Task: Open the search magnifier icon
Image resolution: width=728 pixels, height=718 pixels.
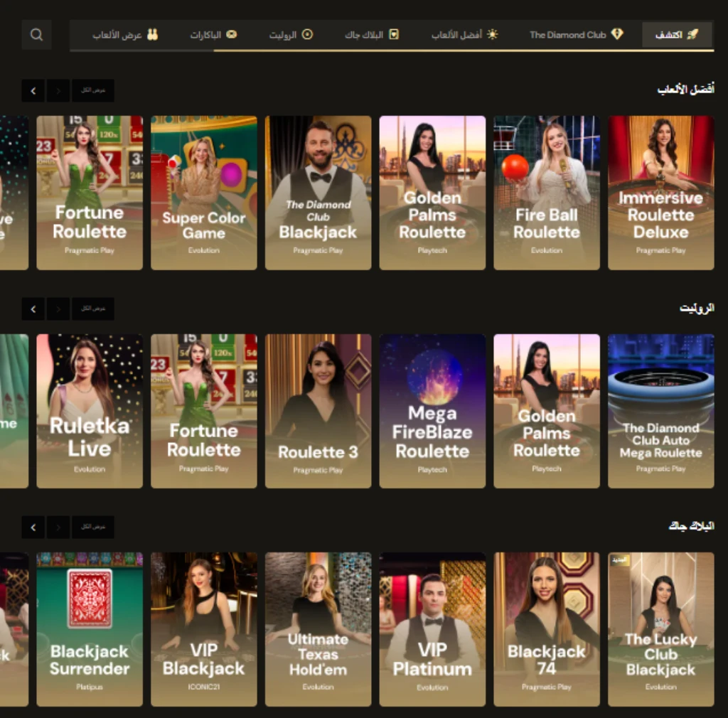Action: (36, 35)
